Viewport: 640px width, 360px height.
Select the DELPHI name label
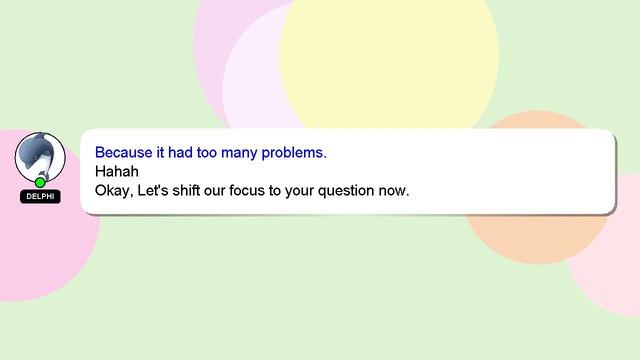click(x=40, y=196)
